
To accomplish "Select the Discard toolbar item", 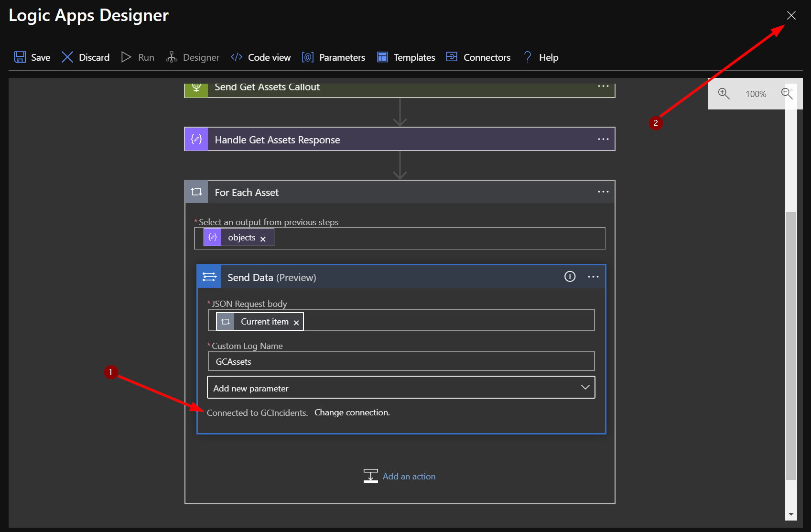I will click(86, 57).
